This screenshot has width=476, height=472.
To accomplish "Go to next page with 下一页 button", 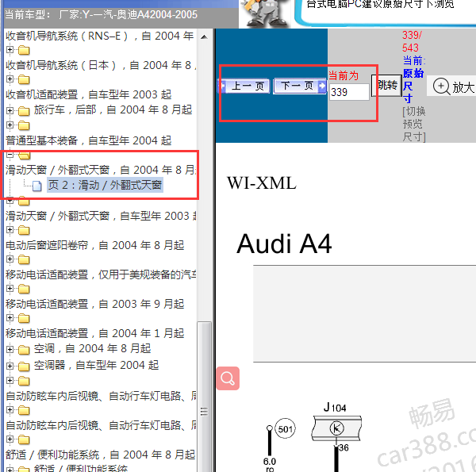I will 300,86.
